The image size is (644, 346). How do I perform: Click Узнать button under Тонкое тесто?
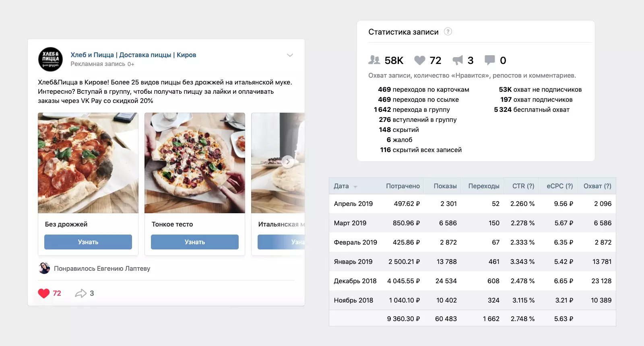pos(195,242)
